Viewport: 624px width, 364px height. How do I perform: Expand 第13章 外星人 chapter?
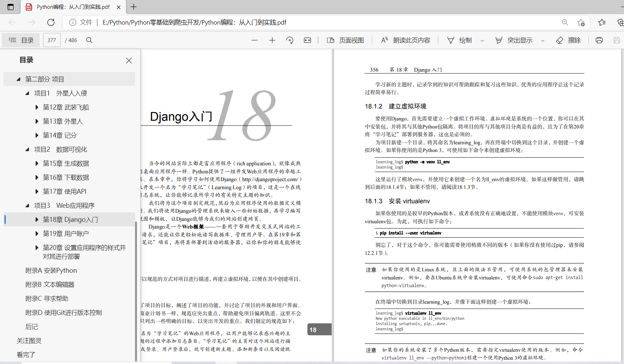tap(36, 121)
